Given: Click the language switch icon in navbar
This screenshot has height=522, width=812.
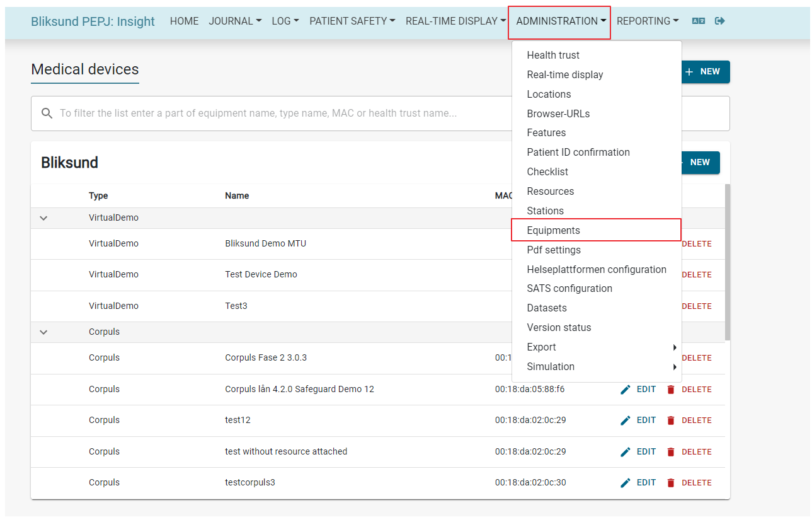Looking at the screenshot, I should point(698,21).
